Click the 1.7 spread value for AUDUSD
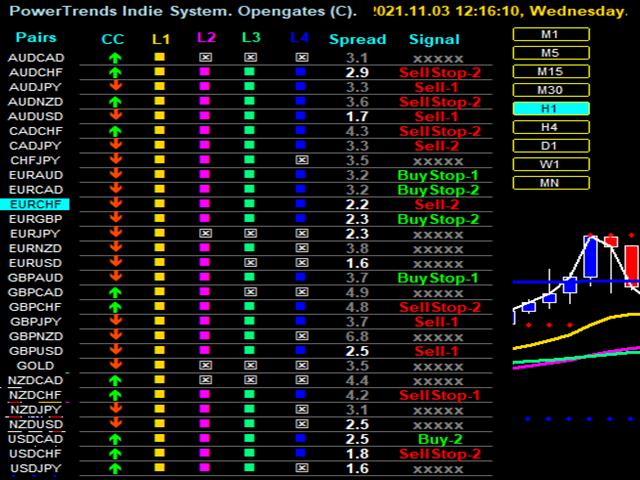The width and height of the screenshot is (640, 480). 357,117
